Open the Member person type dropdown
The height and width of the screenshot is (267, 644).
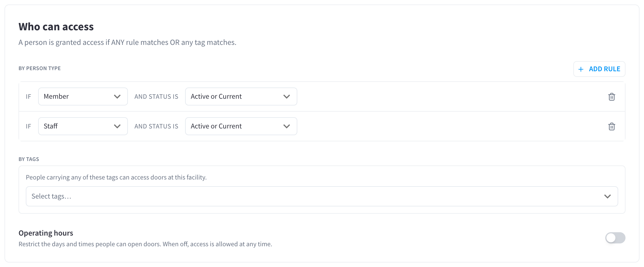coord(83,96)
